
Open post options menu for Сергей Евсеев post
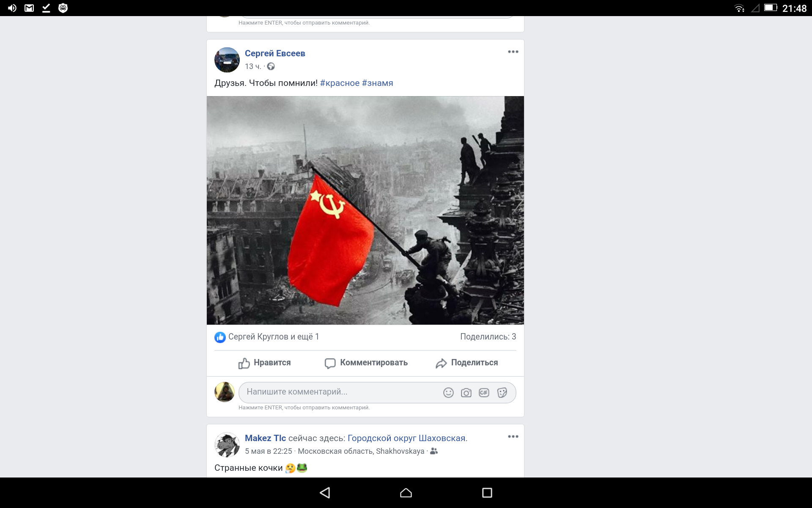point(513,52)
